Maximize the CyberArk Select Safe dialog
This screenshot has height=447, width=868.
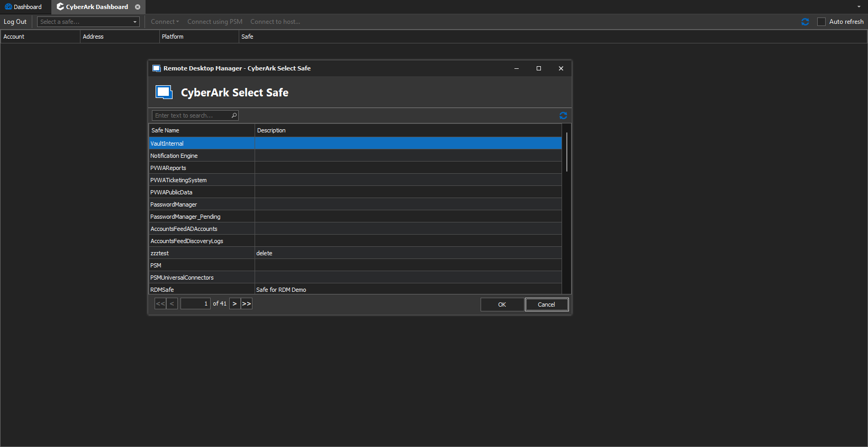click(x=539, y=68)
